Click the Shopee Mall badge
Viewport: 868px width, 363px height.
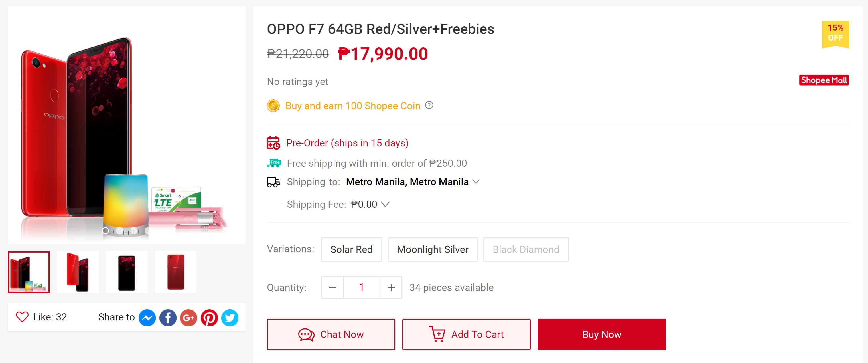824,80
